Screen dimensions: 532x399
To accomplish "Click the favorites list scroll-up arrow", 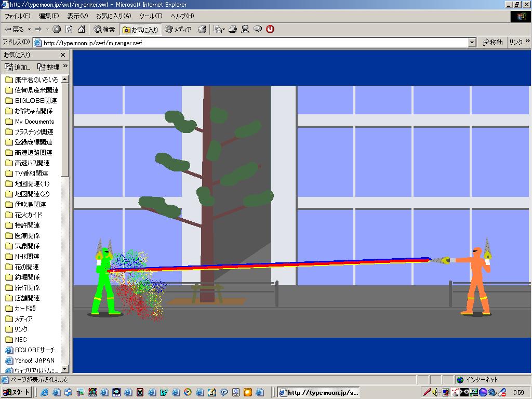I will [65, 79].
